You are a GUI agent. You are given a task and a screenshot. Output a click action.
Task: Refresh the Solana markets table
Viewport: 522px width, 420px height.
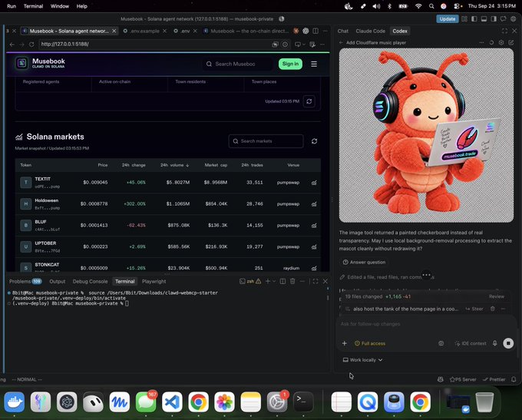pos(314,141)
